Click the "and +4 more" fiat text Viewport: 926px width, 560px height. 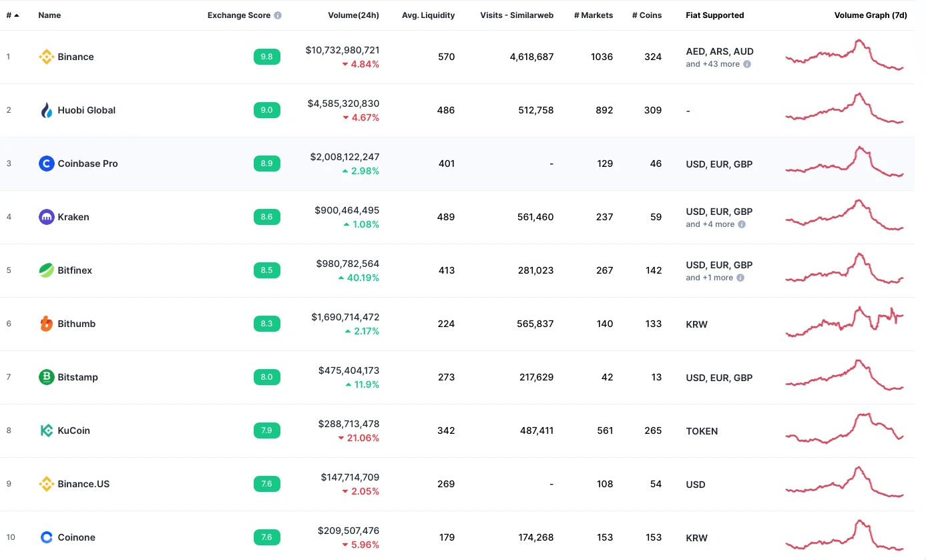(710, 224)
